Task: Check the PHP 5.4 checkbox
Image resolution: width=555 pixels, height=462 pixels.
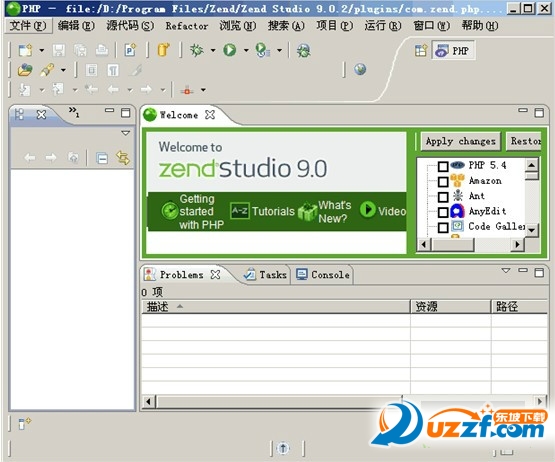Action: 443,166
